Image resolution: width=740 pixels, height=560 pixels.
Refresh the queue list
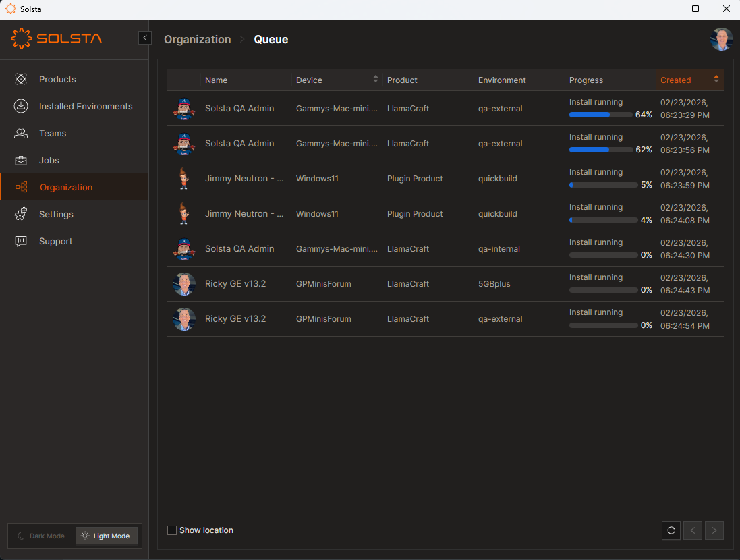(x=671, y=530)
